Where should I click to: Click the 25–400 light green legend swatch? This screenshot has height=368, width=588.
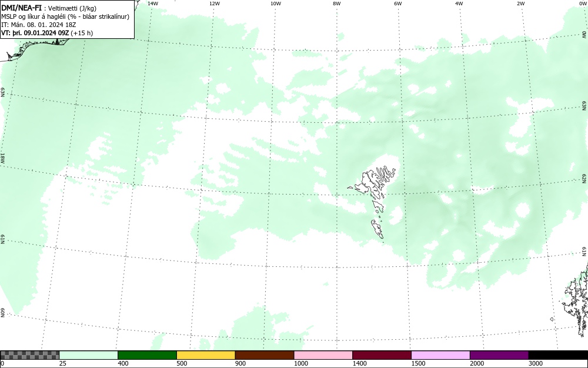pos(89,355)
